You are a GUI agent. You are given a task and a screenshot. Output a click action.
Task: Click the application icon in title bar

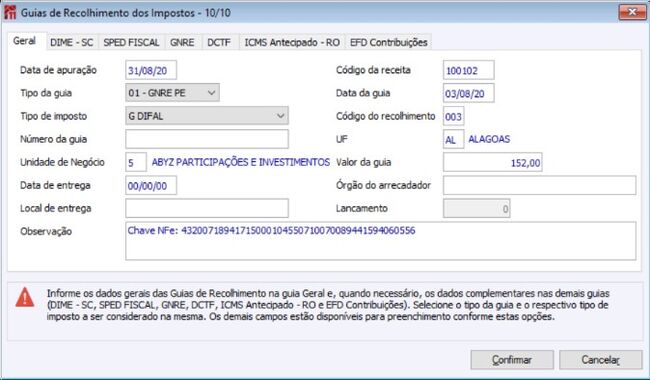point(10,12)
